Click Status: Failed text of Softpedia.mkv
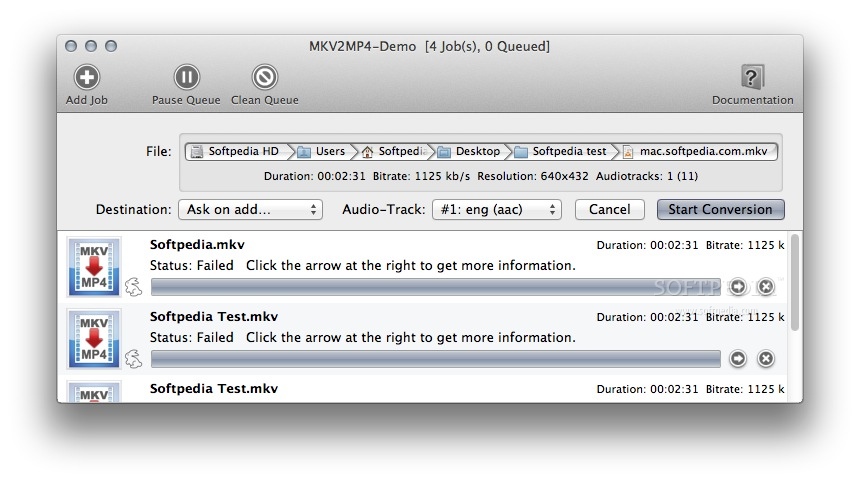The image size is (860, 482). [191, 265]
